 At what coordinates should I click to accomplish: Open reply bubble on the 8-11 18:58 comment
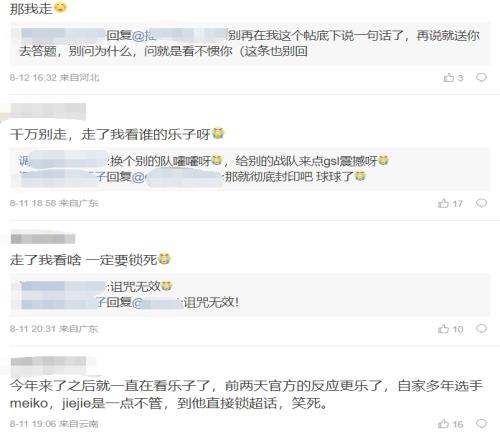point(481,203)
